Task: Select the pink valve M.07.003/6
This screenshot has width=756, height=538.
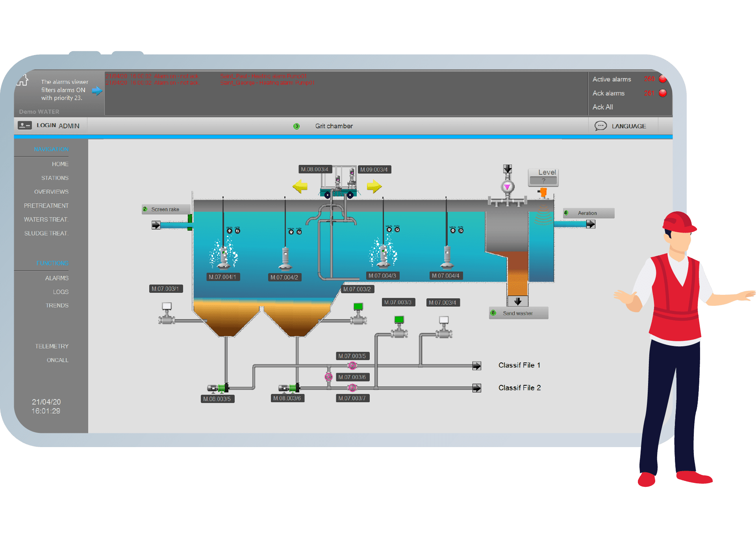Action: 328,377
